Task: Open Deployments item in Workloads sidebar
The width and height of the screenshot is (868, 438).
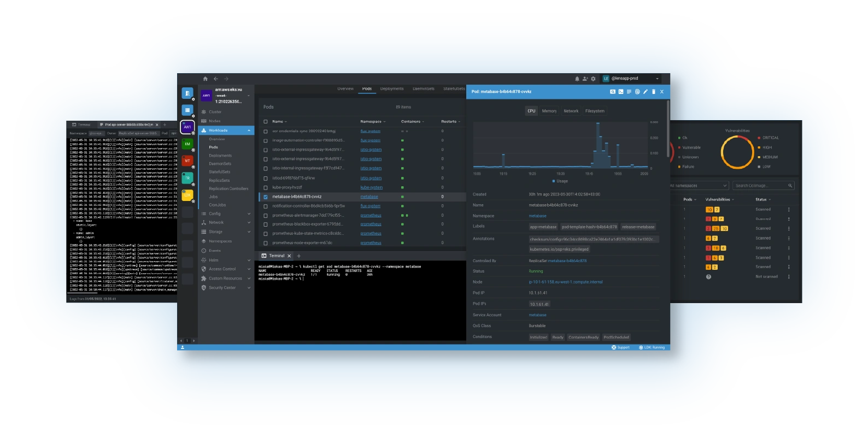Action: pos(220,156)
